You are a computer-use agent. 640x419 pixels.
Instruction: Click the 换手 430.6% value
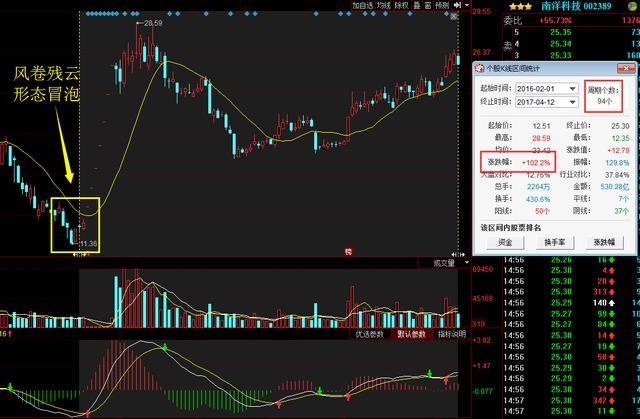point(538,199)
